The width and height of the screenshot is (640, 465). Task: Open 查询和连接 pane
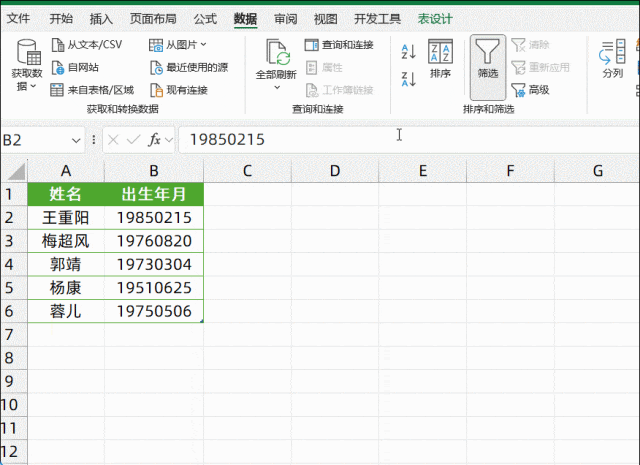(339, 44)
